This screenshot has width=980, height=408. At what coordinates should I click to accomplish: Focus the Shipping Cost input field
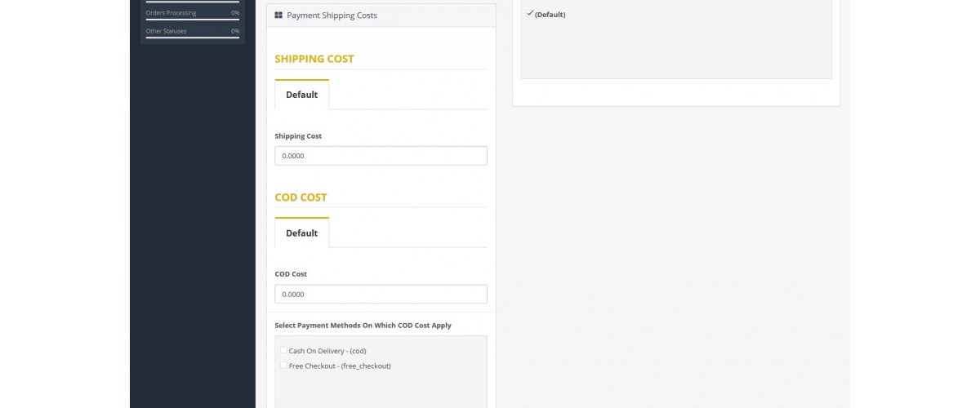381,156
